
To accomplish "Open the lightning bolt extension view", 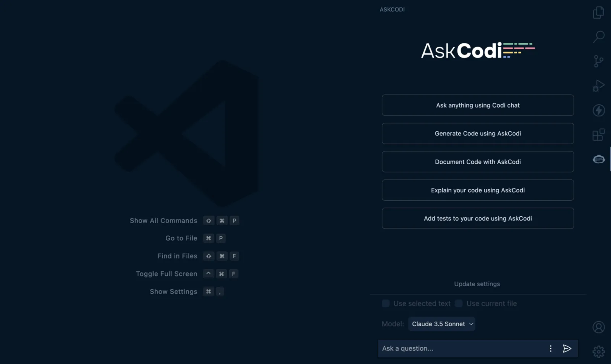I will click(598, 110).
